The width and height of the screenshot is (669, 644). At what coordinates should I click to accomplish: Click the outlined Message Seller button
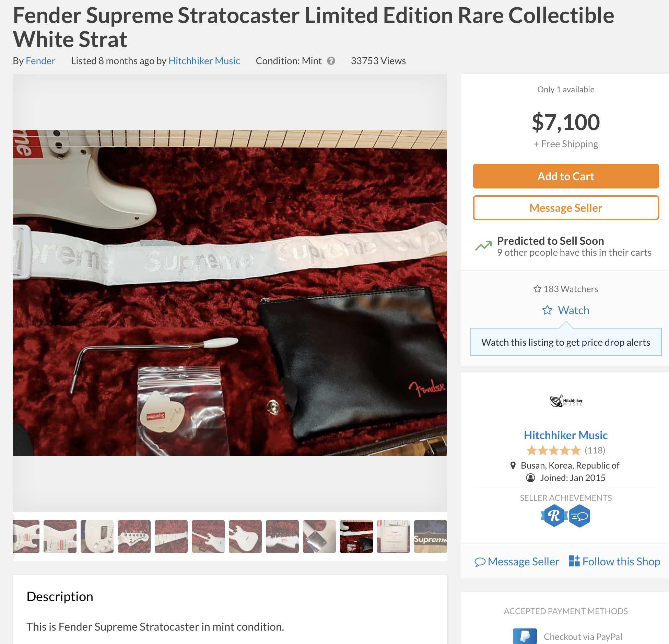pyautogui.click(x=566, y=208)
